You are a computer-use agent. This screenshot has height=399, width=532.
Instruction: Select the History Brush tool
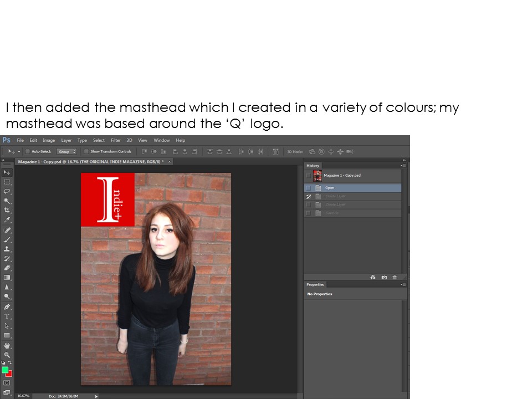pos(7,259)
